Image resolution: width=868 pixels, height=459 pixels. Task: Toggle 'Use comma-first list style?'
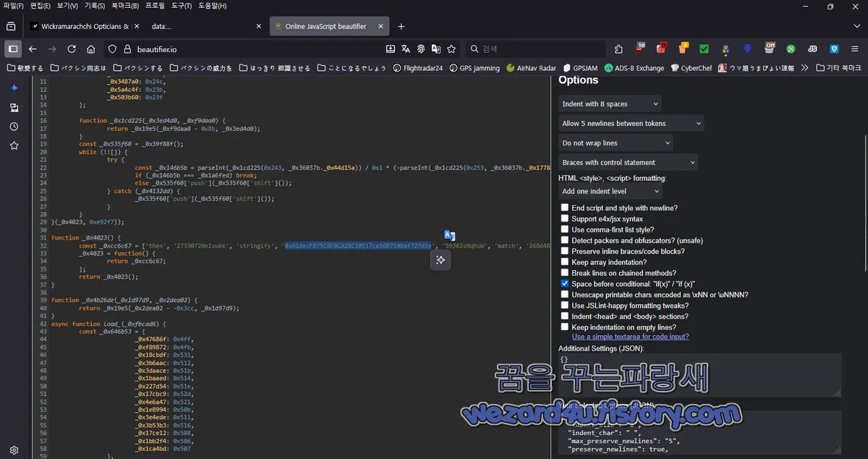[x=565, y=230]
